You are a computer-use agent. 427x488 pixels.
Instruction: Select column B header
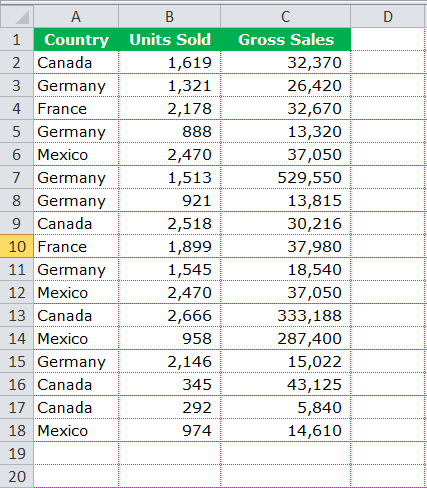click(x=170, y=16)
